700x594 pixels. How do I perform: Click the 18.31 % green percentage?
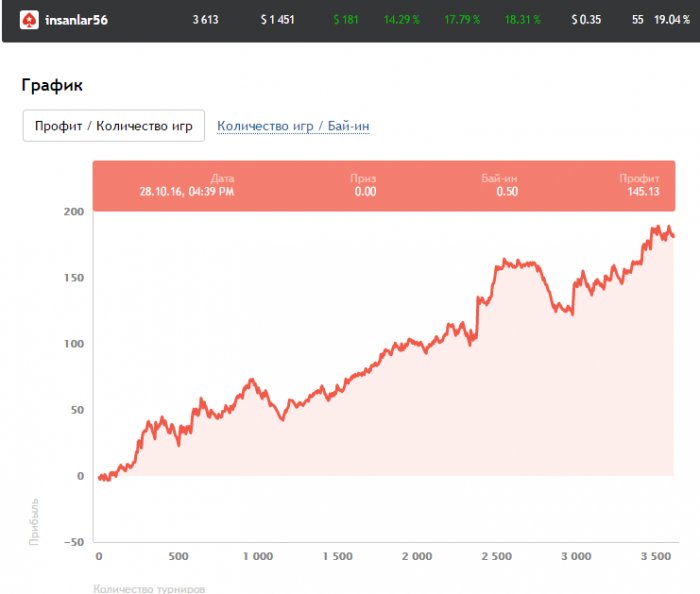point(521,20)
